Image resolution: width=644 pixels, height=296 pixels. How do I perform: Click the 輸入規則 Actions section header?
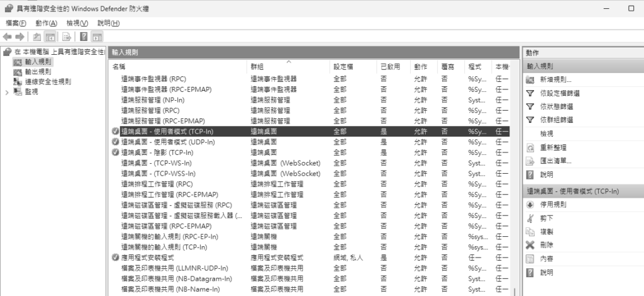(x=583, y=66)
